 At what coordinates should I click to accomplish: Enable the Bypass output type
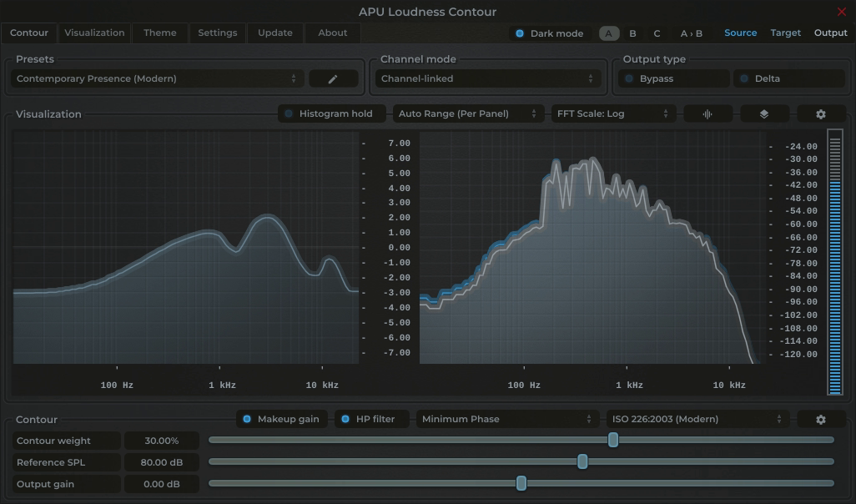point(673,78)
